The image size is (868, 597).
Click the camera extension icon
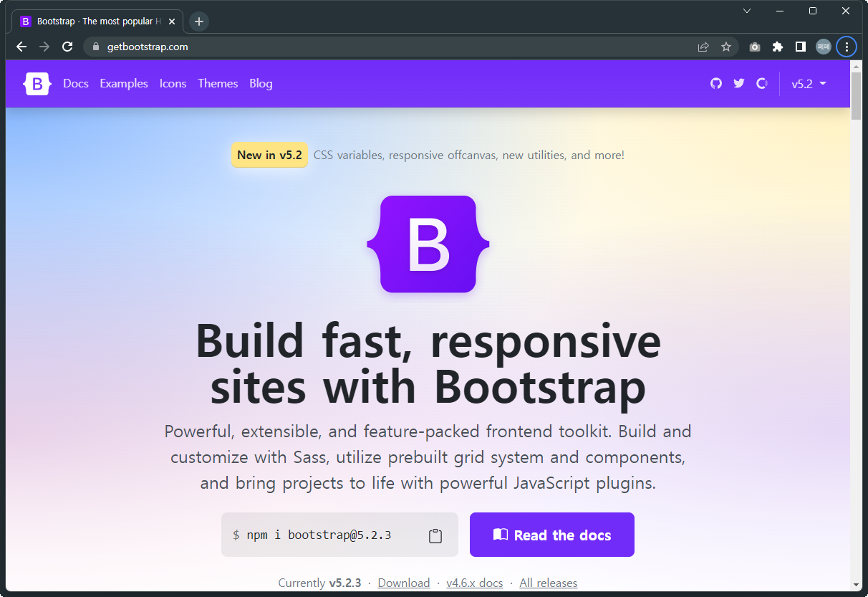[755, 47]
